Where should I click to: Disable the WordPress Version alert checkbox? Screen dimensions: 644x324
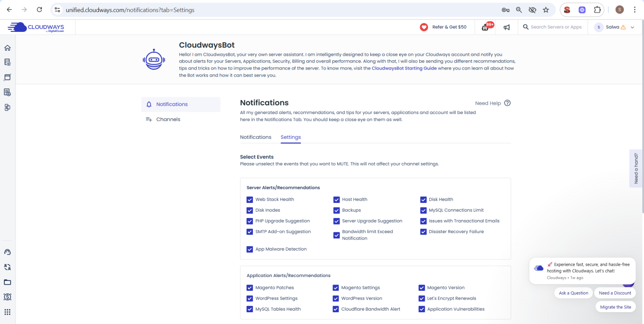pos(336,298)
